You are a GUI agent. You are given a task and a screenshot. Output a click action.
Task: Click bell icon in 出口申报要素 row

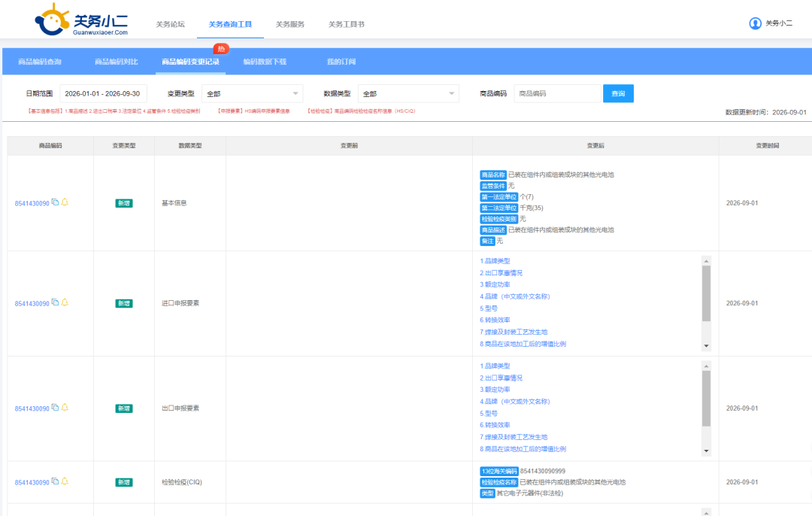pyautogui.click(x=65, y=408)
